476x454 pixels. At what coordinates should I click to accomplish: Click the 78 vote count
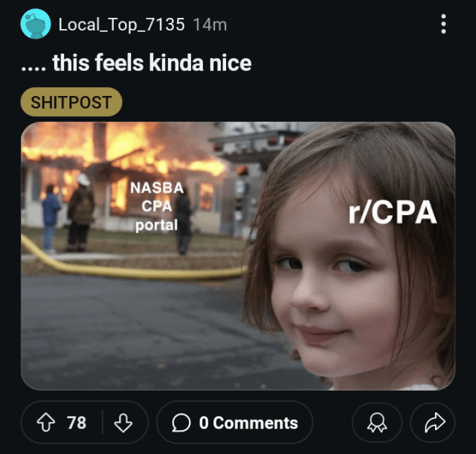[77, 423]
